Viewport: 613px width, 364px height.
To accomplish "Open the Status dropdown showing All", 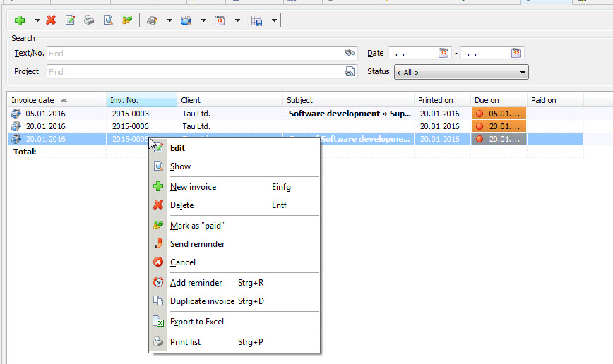I will (x=461, y=72).
